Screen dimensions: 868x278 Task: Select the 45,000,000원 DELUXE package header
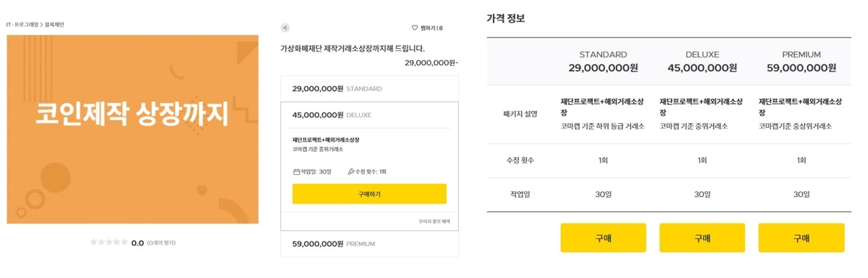tap(370, 114)
